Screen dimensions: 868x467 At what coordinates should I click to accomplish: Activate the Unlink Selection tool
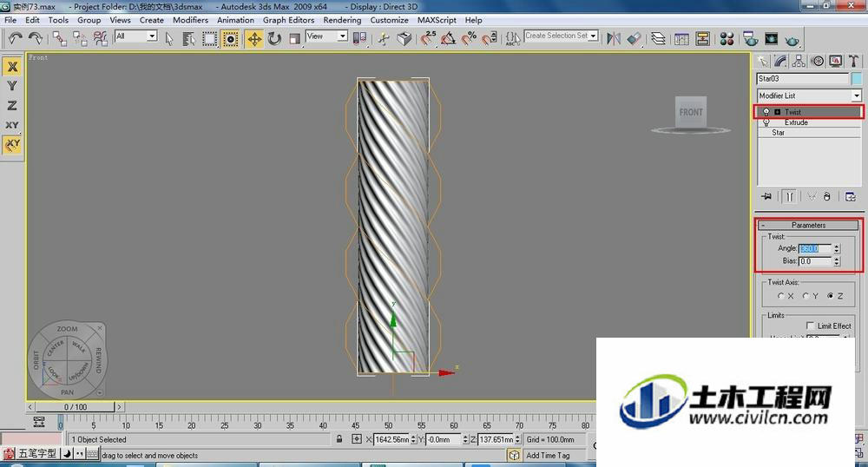click(80, 38)
